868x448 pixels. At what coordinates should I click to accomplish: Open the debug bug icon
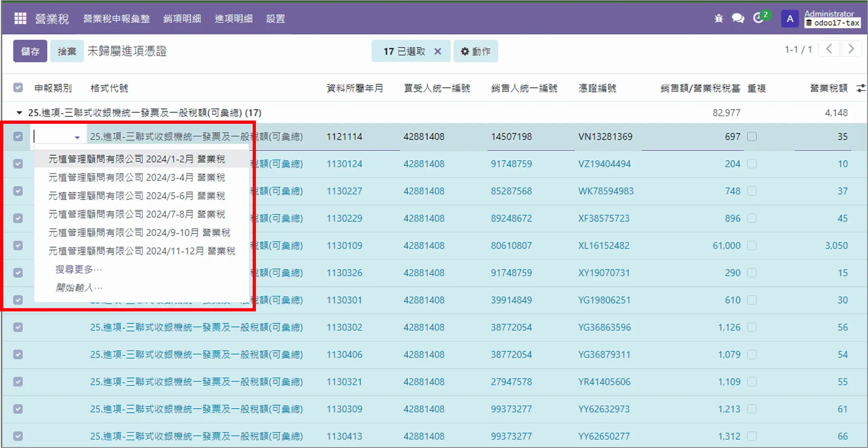pyautogui.click(x=719, y=19)
